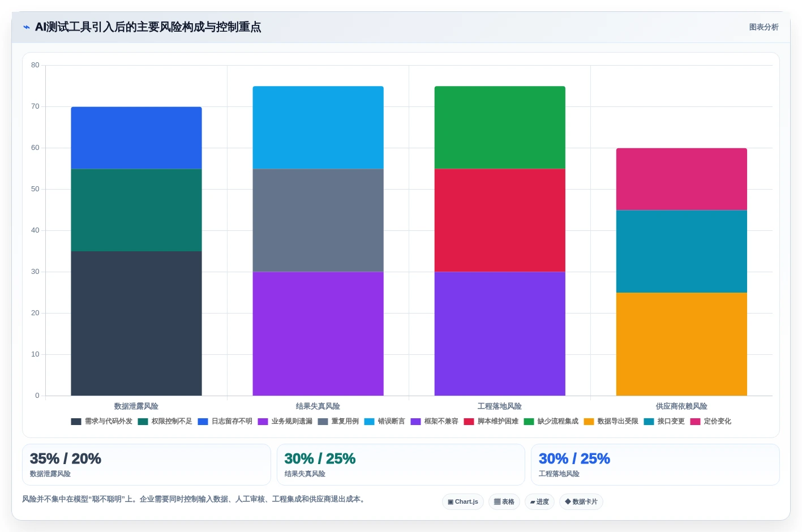
Task: Click the light blue top segment of 结果失真风险 bar
Action: point(318,127)
